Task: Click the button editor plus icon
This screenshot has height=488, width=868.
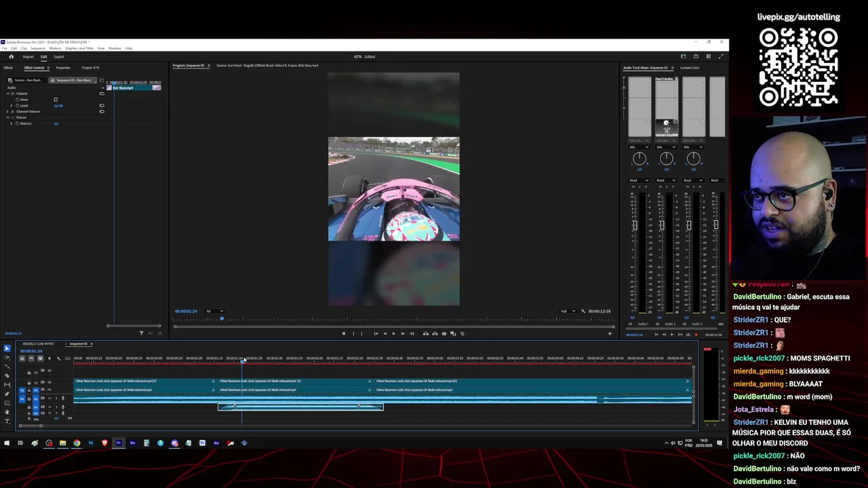Action: [610, 333]
